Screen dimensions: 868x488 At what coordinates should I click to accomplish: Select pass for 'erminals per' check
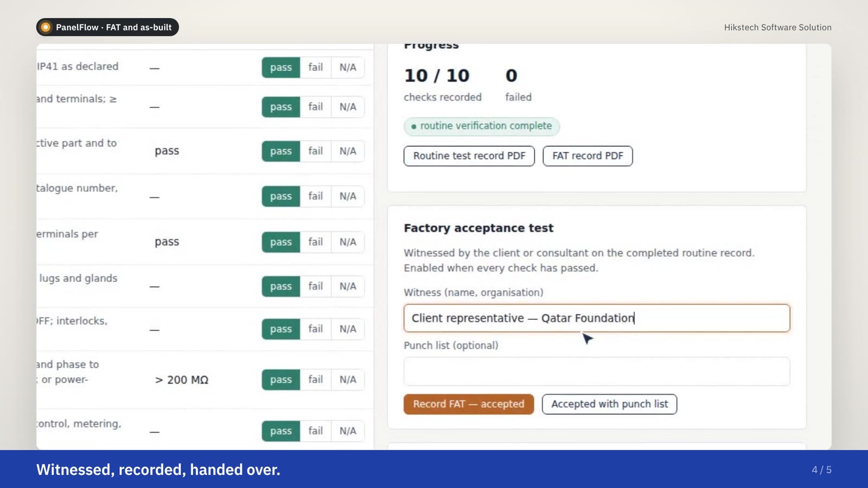[x=281, y=242]
